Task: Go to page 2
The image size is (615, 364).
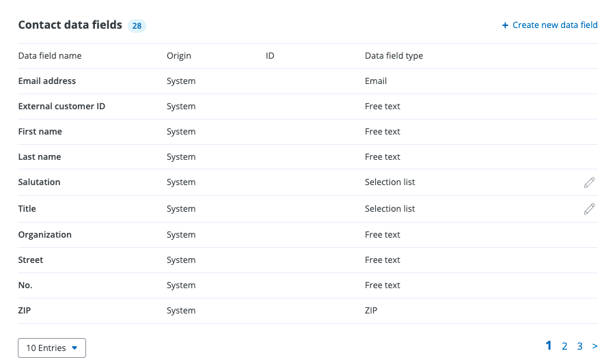Action: (564, 346)
